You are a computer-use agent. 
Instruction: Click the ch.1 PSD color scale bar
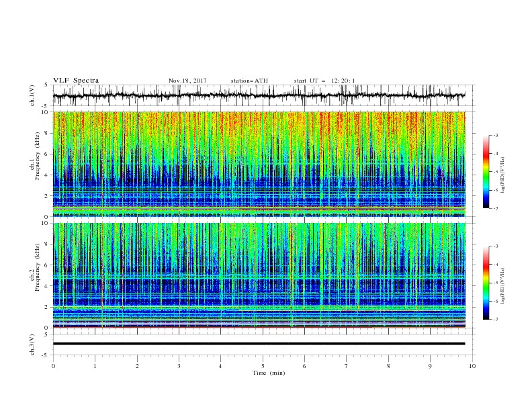(486, 172)
